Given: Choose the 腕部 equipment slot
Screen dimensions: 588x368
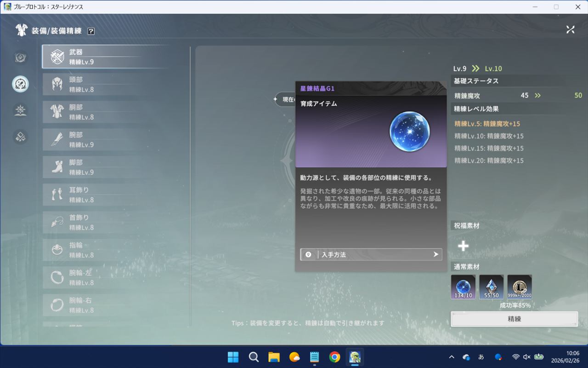Looking at the screenshot, I should [x=106, y=140].
